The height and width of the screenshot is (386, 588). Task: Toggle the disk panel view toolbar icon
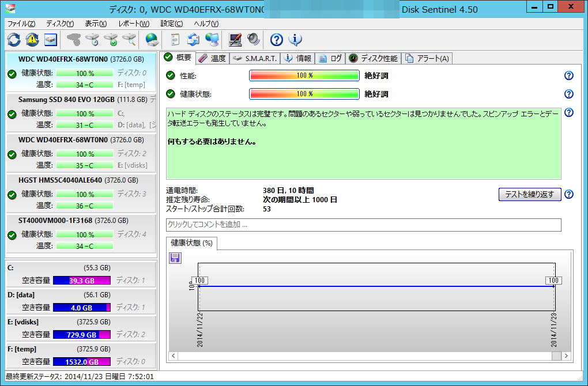[x=51, y=39]
